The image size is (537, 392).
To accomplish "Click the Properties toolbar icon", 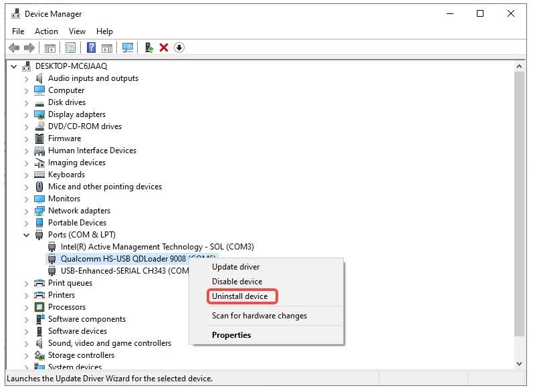I will click(70, 47).
